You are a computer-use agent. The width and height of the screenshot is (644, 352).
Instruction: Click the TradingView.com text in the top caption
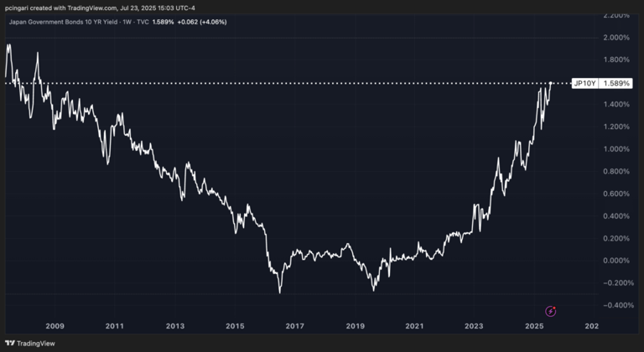pos(91,8)
